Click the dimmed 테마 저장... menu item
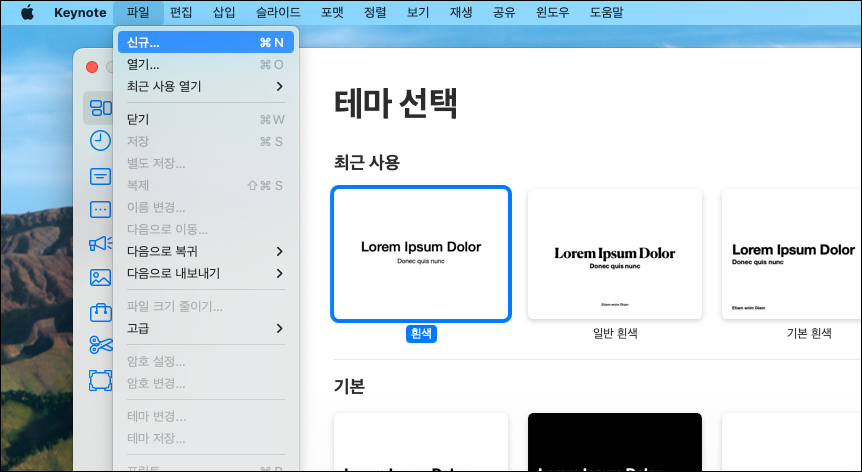 [x=206, y=438]
